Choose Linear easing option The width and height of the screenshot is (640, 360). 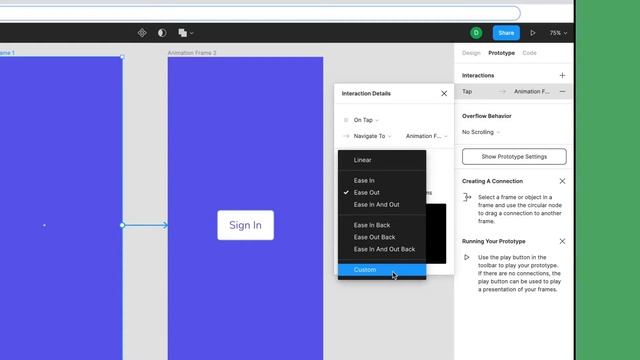pyautogui.click(x=382, y=160)
